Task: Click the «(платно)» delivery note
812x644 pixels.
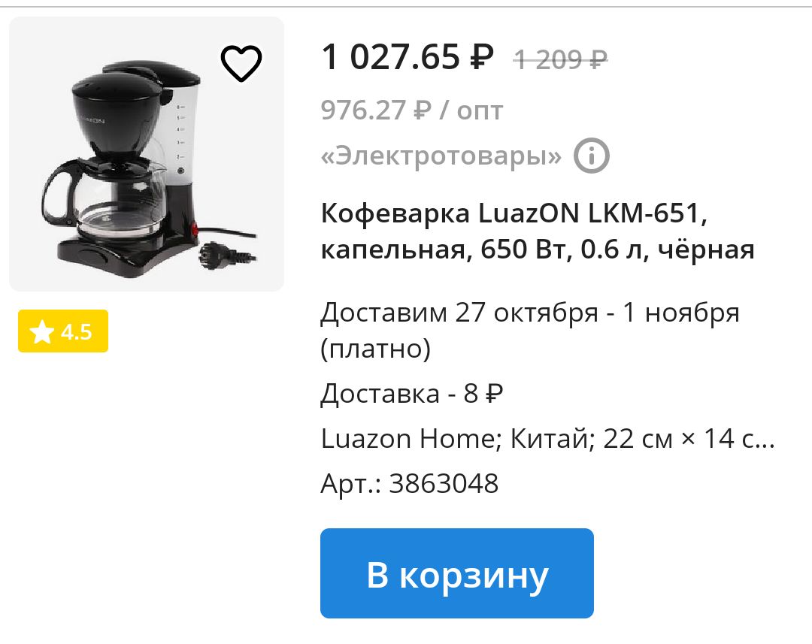Action: click(376, 349)
